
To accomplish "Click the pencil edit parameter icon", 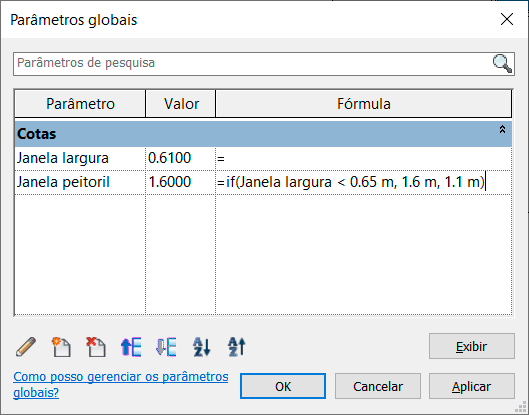I will point(26,347).
